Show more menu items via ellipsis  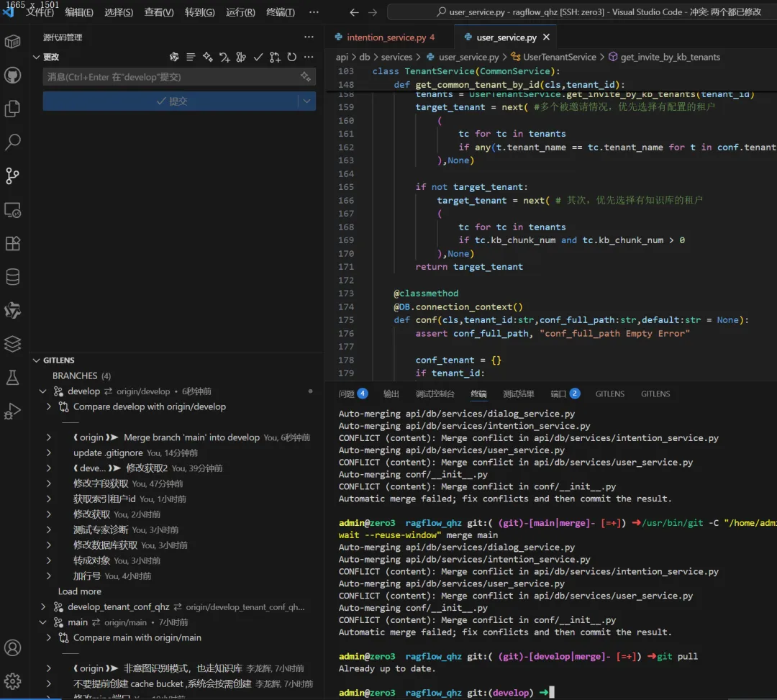314,12
